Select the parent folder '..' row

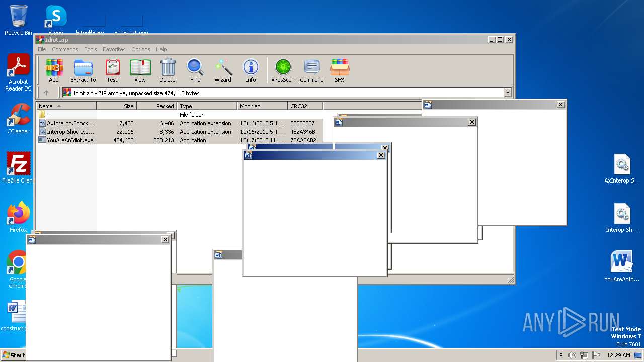[x=180, y=115]
